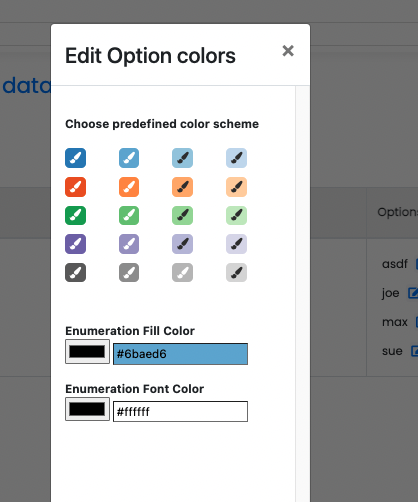The height and width of the screenshot is (502, 418).
Task: Pick the lightest green color scheme brush
Action: [236, 216]
